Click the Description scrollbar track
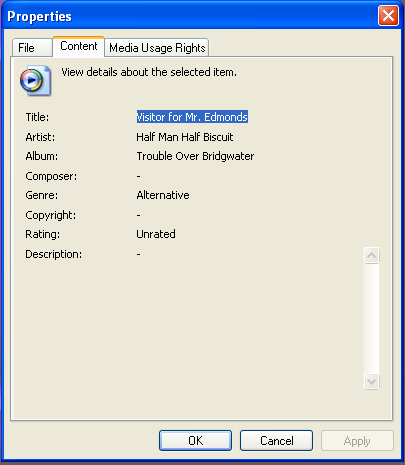Viewport: 405px width, 465px height. pos(371,318)
